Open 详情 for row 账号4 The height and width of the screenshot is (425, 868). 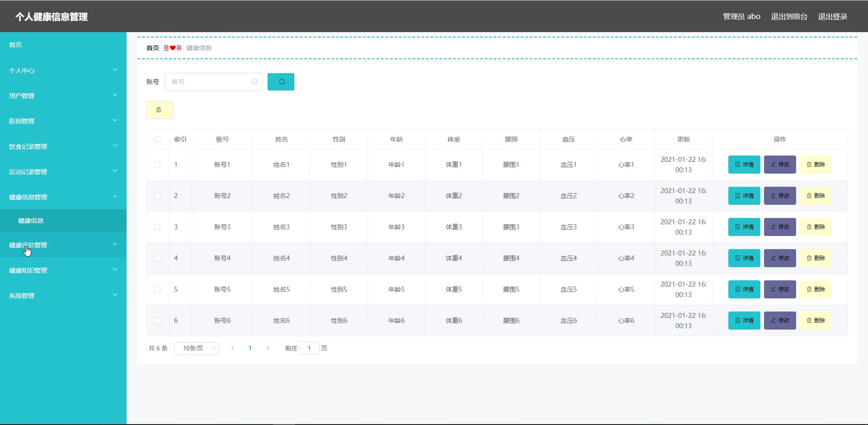[744, 258]
